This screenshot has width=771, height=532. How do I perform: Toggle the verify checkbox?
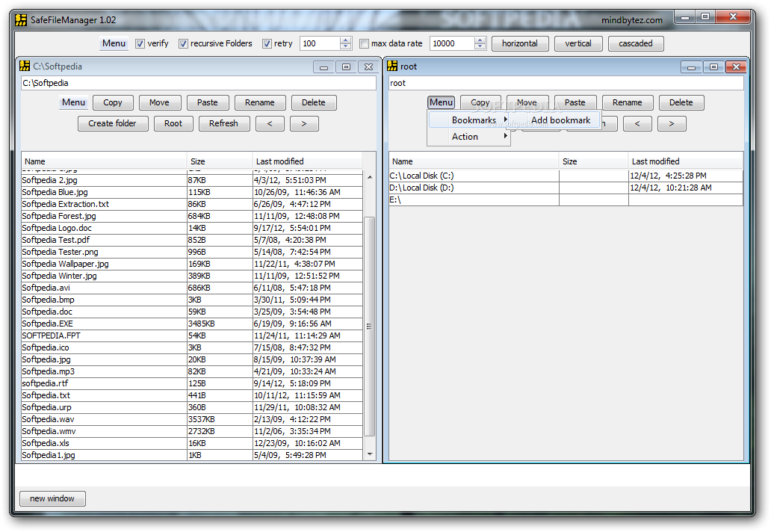click(140, 44)
